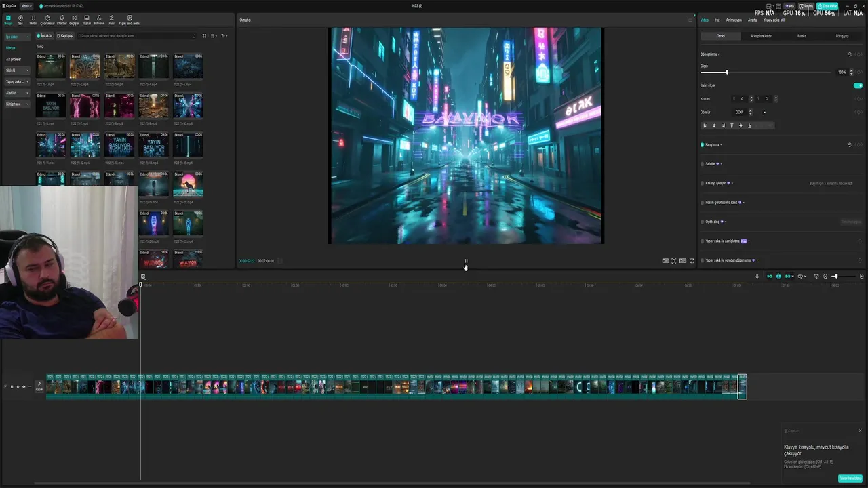Switch to the Animasyon tab
The image size is (868, 488).
pos(734,20)
